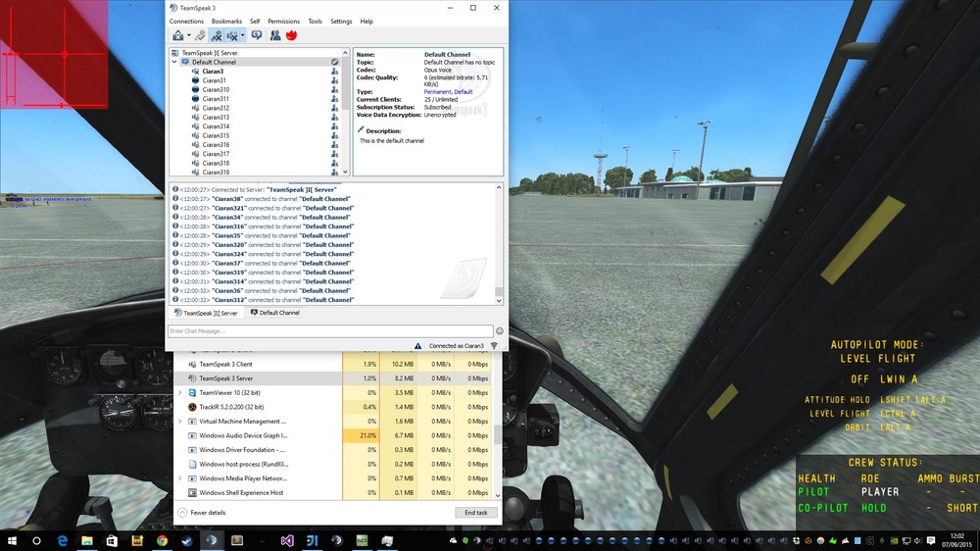This screenshot has height=551, width=980.
Task: Open dropdown arrow beside mute speakers icon
Action: [242, 35]
